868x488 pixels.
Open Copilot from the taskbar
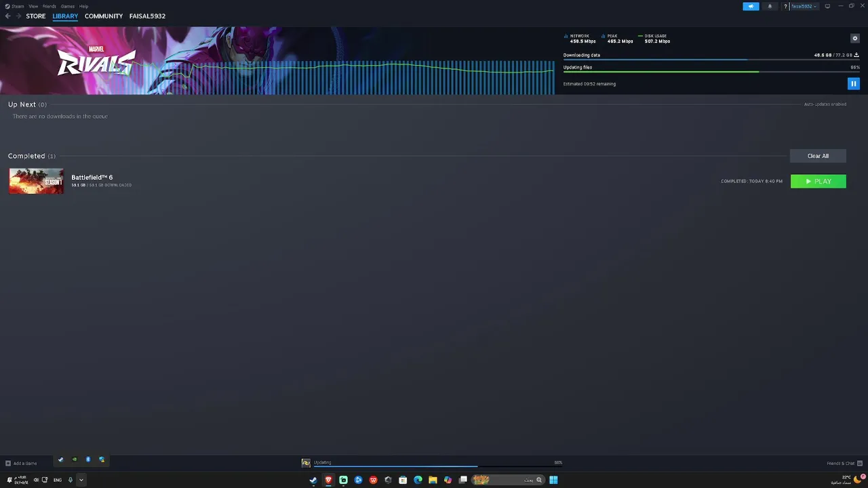click(x=448, y=480)
